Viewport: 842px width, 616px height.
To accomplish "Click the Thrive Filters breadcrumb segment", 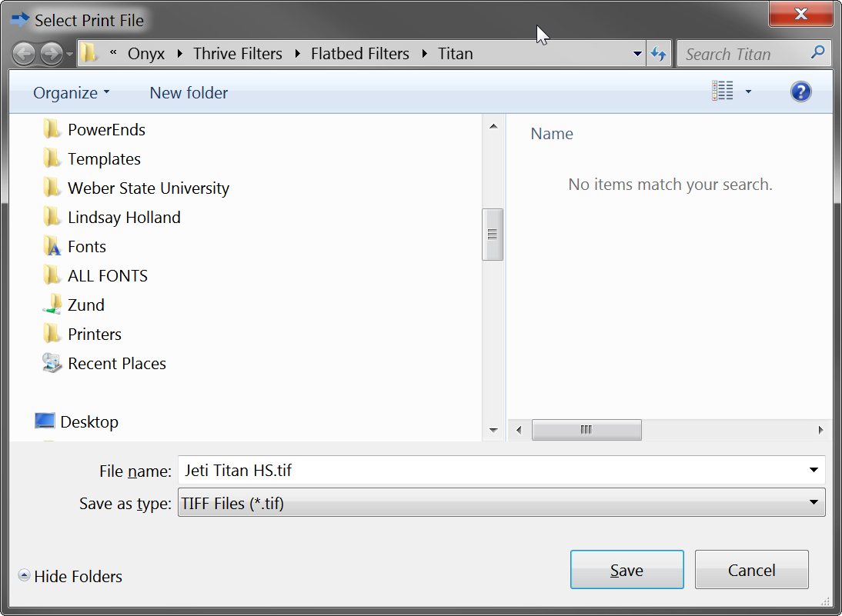I will coord(237,54).
